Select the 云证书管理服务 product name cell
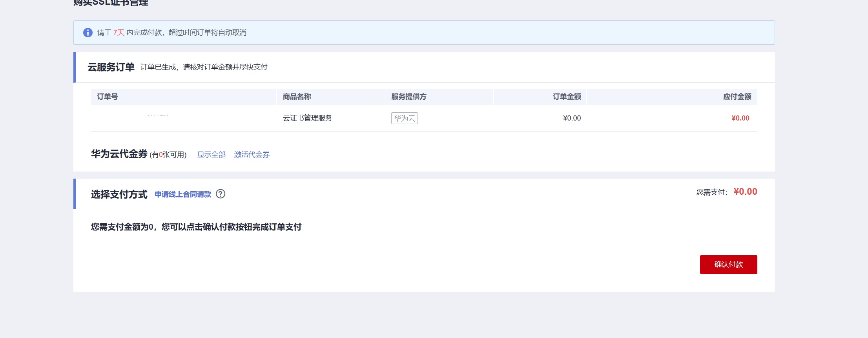This screenshot has height=338, width=868. (308, 118)
